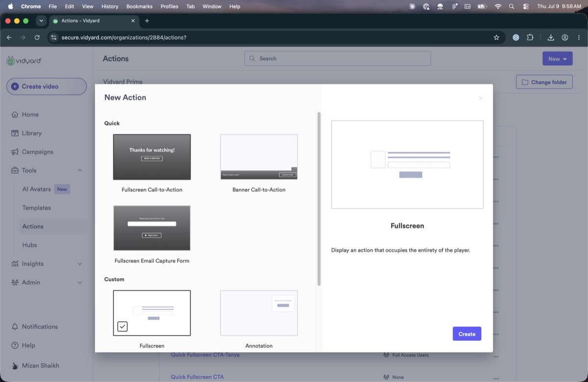
Task: Collapse the Tools section chevron
Action: pos(80,171)
